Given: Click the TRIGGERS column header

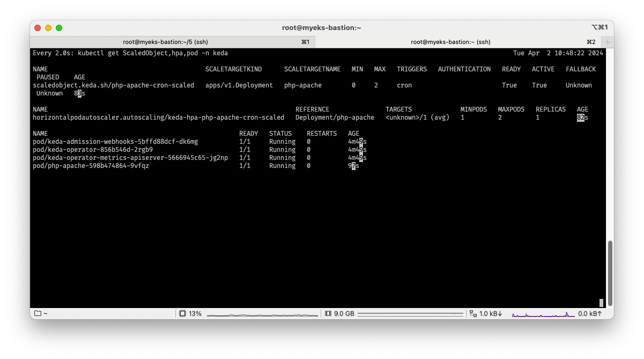Looking at the screenshot, I should pyautogui.click(x=412, y=69).
